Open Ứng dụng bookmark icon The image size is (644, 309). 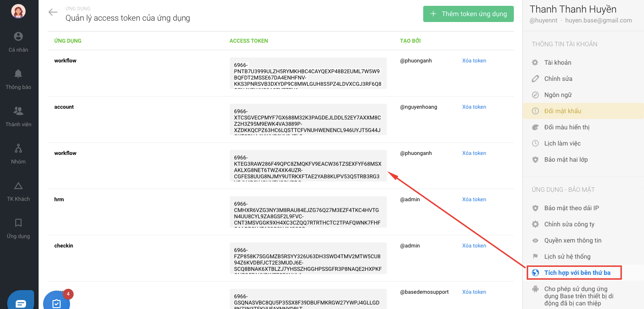point(18,223)
